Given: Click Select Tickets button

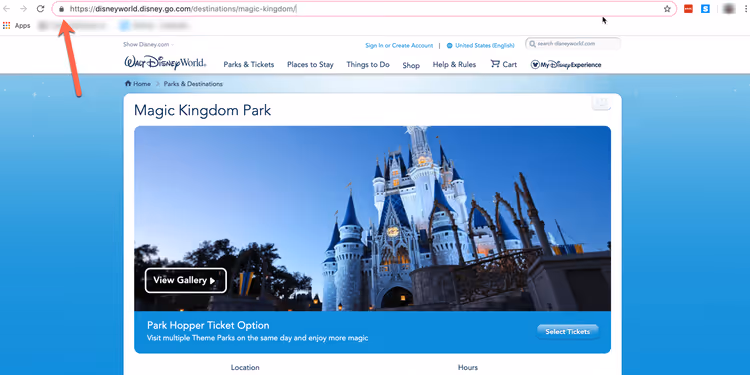Looking at the screenshot, I should pyautogui.click(x=567, y=331).
